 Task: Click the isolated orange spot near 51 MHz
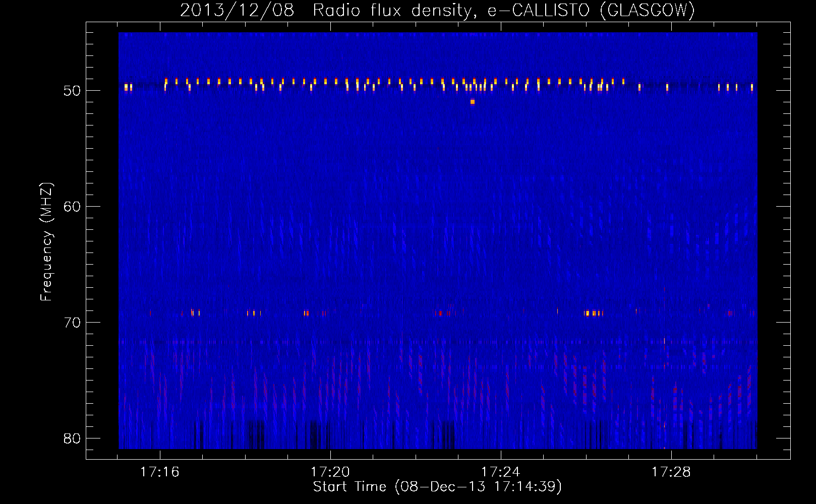[x=473, y=102]
